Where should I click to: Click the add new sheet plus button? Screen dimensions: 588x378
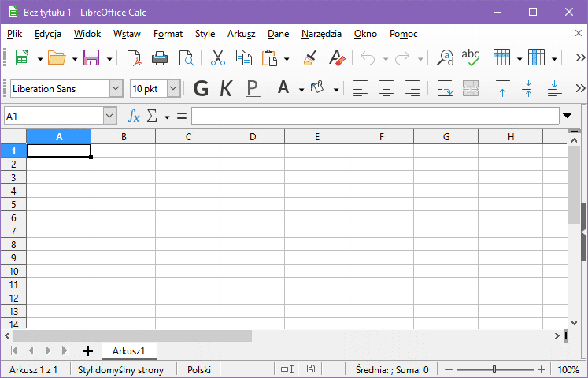point(87,350)
